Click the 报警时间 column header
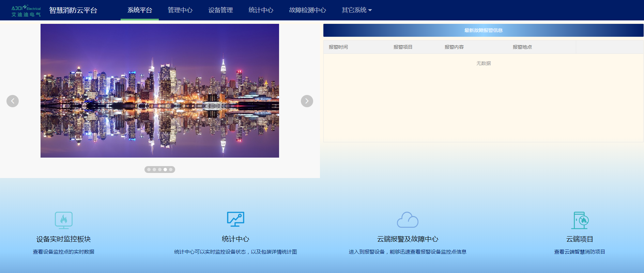 (x=338, y=47)
